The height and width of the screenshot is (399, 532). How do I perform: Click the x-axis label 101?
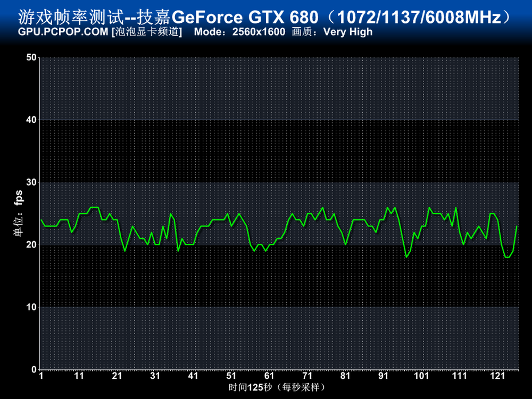pos(421,376)
